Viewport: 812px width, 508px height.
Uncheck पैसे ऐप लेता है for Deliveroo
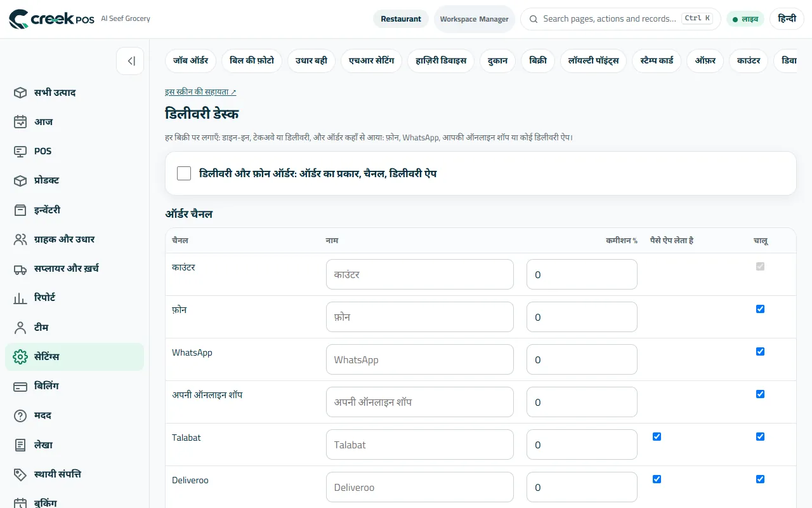[x=657, y=479]
